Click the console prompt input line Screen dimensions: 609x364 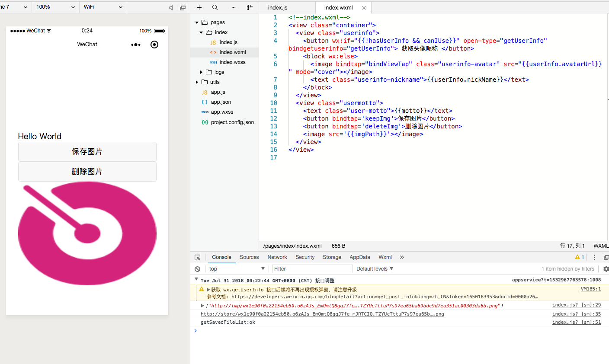click(x=400, y=331)
